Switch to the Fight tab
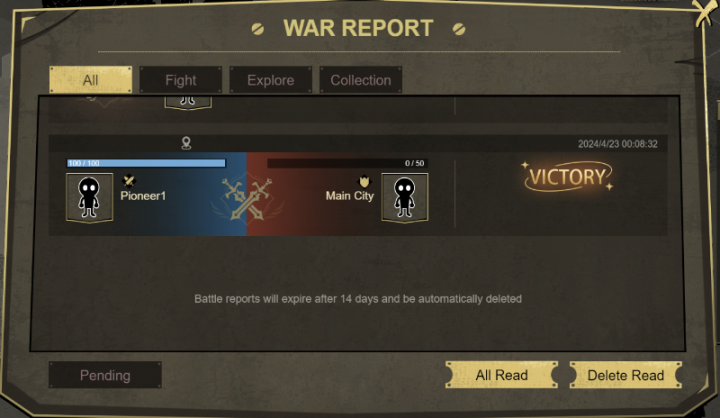 [180, 80]
